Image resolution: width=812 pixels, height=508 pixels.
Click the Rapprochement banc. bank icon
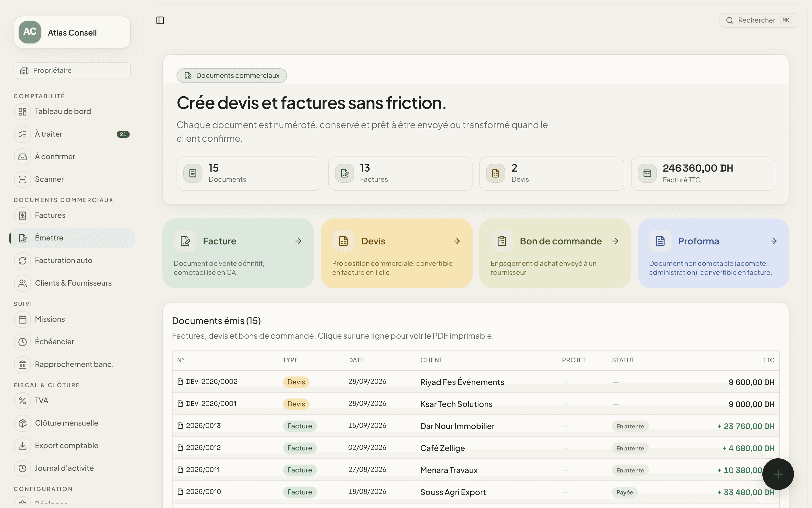pos(23,365)
